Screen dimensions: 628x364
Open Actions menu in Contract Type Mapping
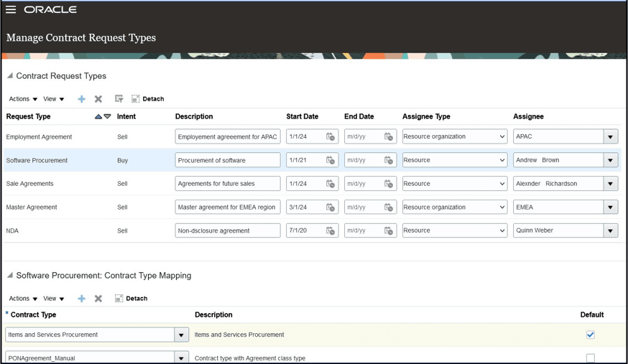(x=23, y=299)
